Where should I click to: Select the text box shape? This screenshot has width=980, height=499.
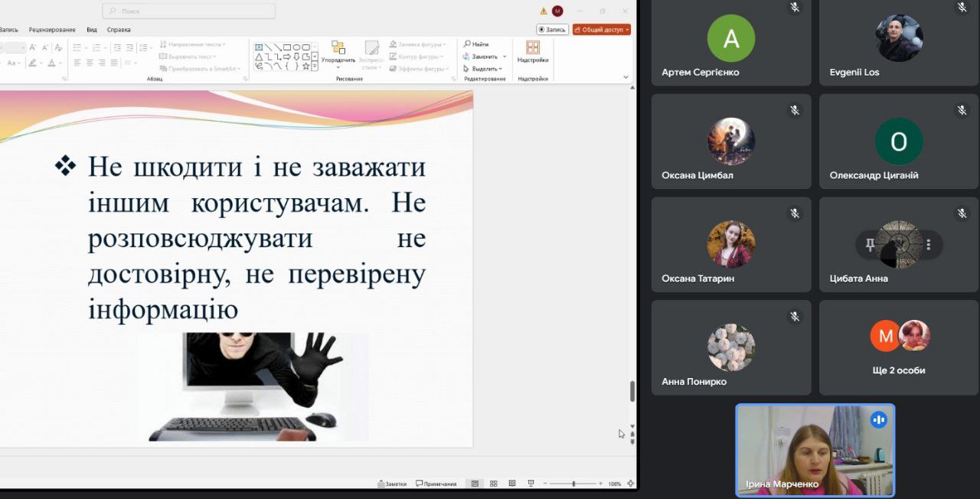point(259,47)
